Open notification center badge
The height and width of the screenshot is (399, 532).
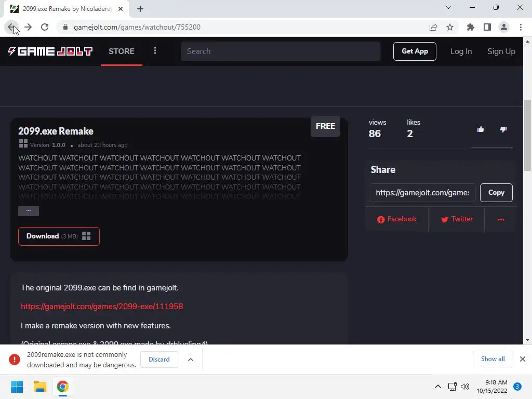click(517, 387)
